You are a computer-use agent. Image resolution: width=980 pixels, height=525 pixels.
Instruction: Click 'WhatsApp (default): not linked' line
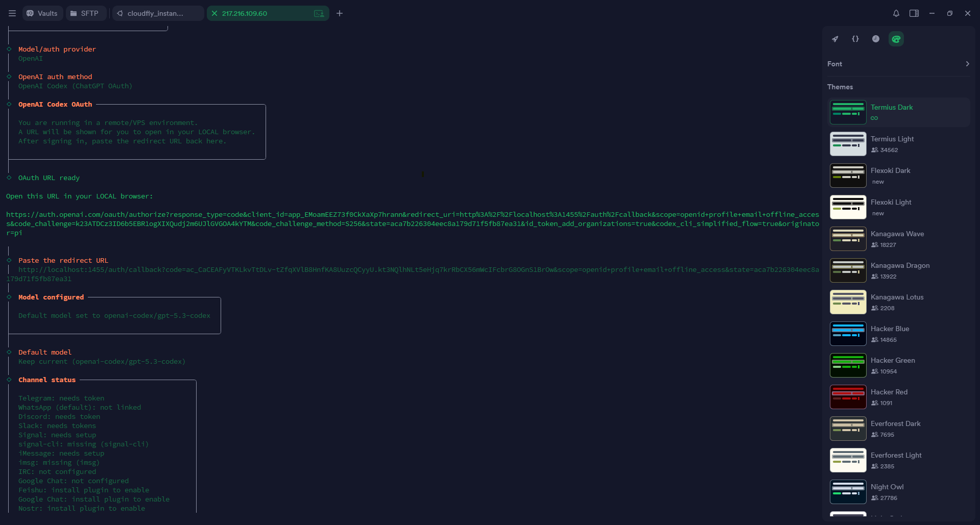click(x=80, y=407)
